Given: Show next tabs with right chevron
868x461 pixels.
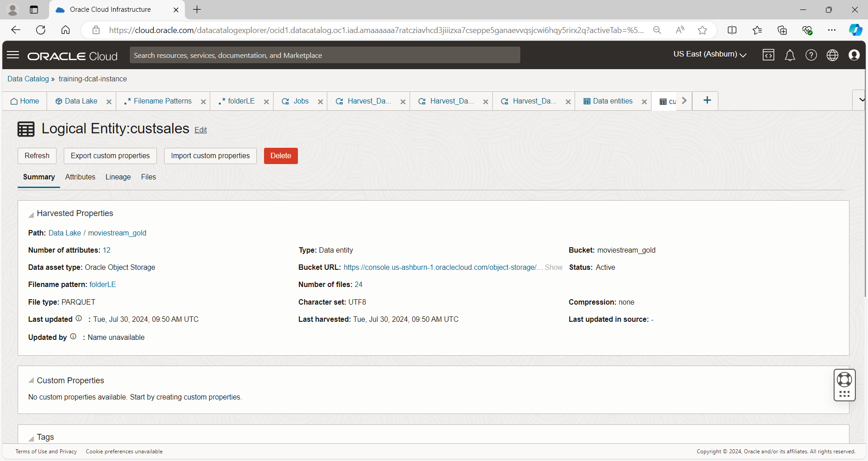Looking at the screenshot, I should pyautogui.click(x=684, y=101).
